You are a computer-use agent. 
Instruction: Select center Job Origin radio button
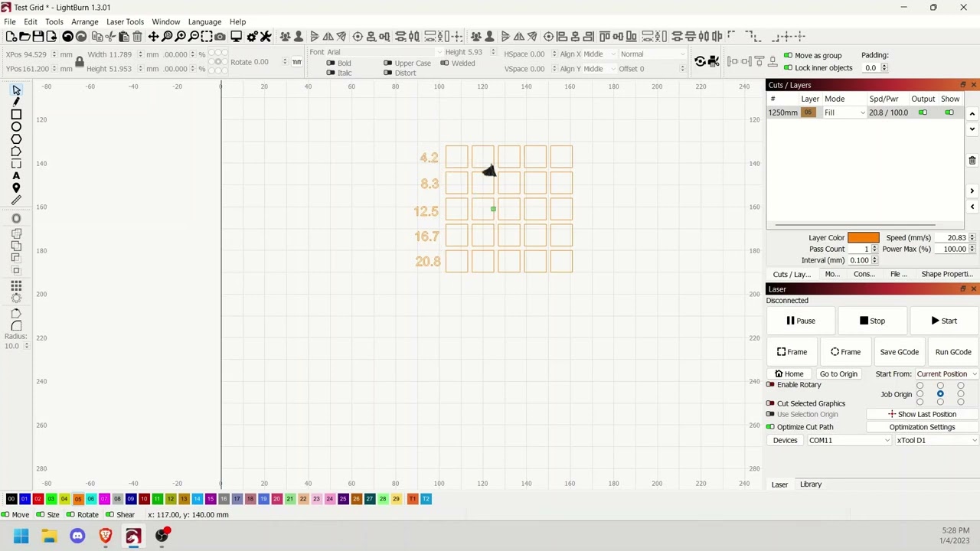point(940,394)
